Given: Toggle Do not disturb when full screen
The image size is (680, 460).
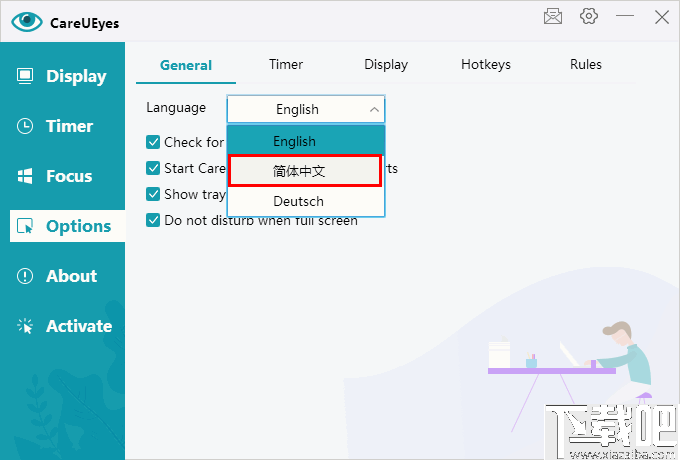Looking at the screenshot, I should [153, 220].
